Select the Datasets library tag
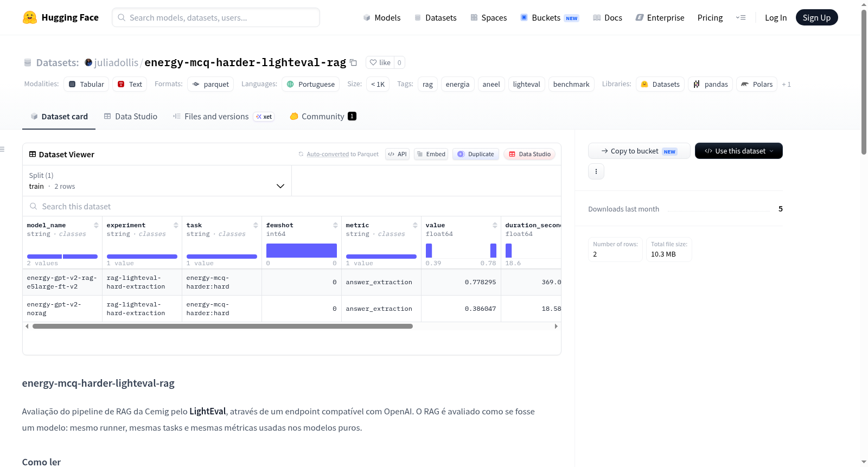 (660, 84)
